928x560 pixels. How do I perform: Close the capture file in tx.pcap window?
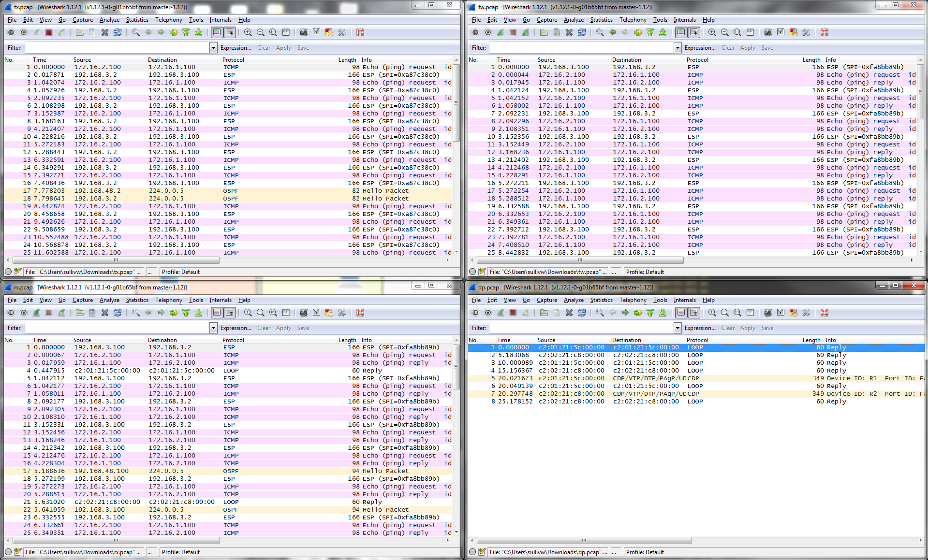click(105, 32)
